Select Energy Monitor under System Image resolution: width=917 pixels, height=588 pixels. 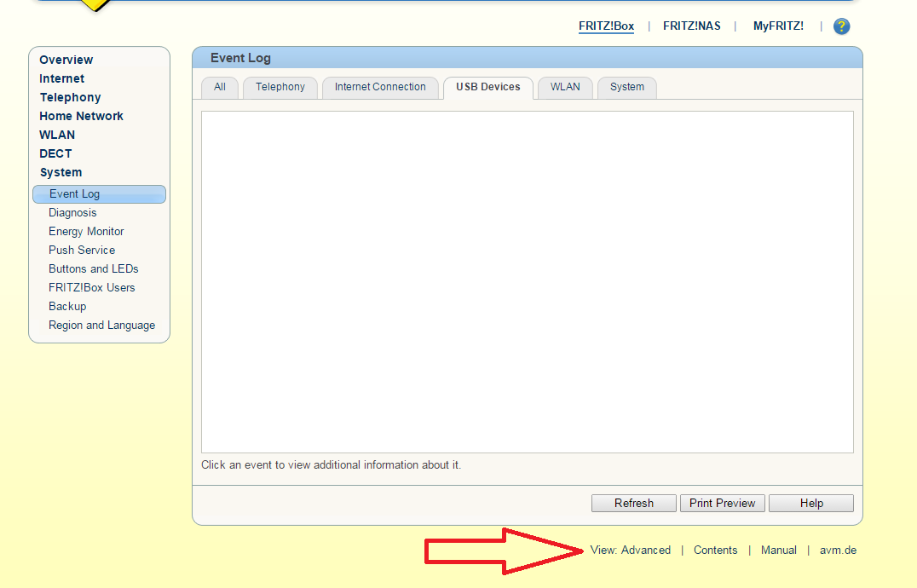[86, 232]
